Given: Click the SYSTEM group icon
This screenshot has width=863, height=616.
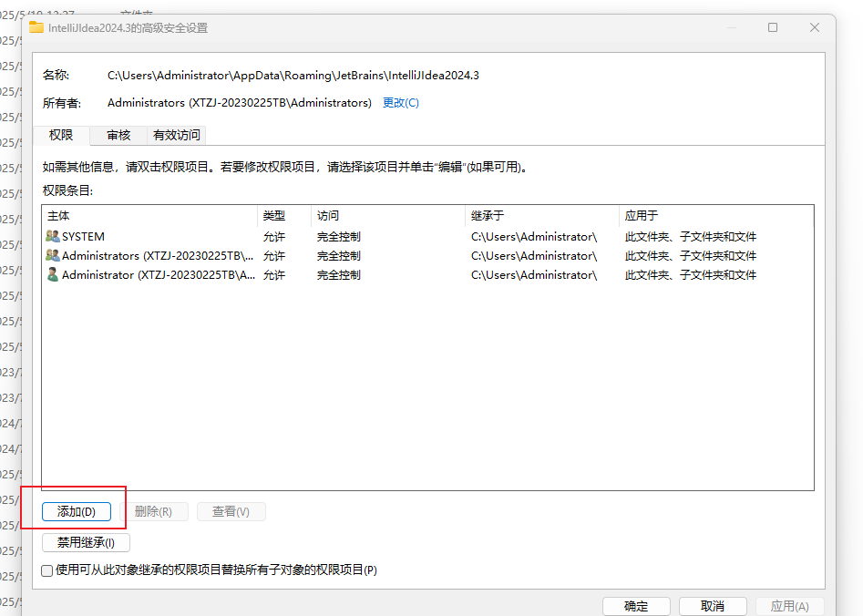Looking at the screenshot, I should click(x=53, y=236).
